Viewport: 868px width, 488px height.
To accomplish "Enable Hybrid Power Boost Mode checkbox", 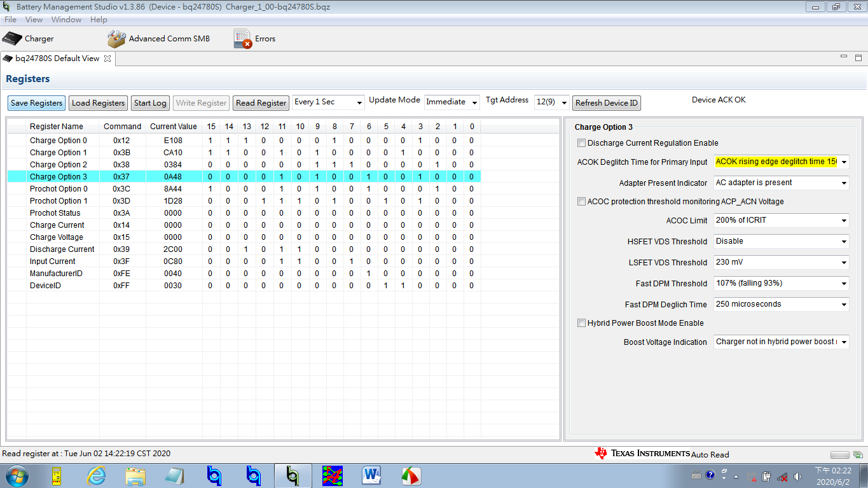I will coord(581,323).
